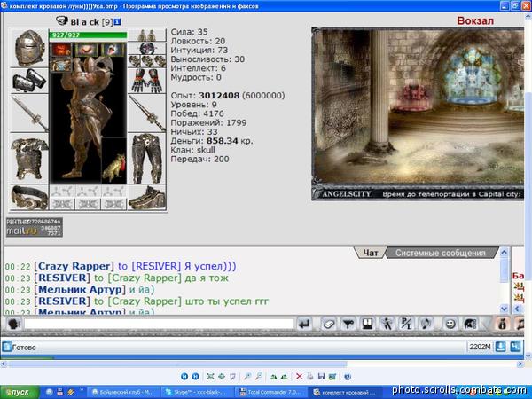Click the earrings slot
Viewport: 532px width, 399px height.
click(147, 35)
